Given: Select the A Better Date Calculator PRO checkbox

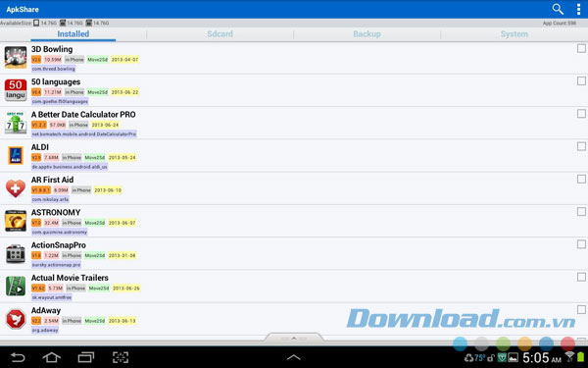Looking at the screenshot, I should [581, 114].
